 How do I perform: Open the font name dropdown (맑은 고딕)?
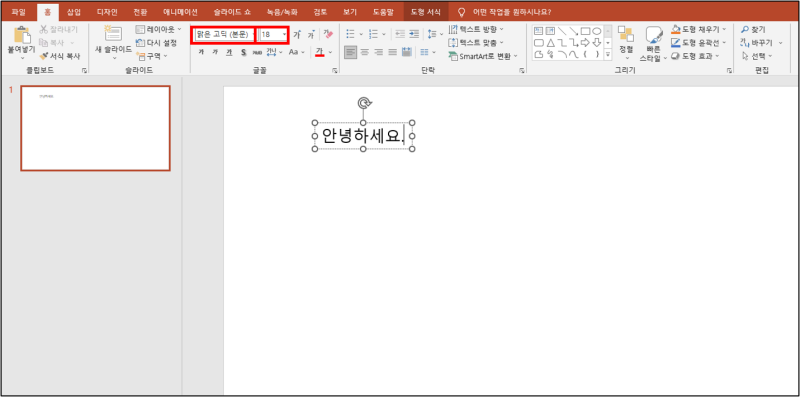click(254, 35)
